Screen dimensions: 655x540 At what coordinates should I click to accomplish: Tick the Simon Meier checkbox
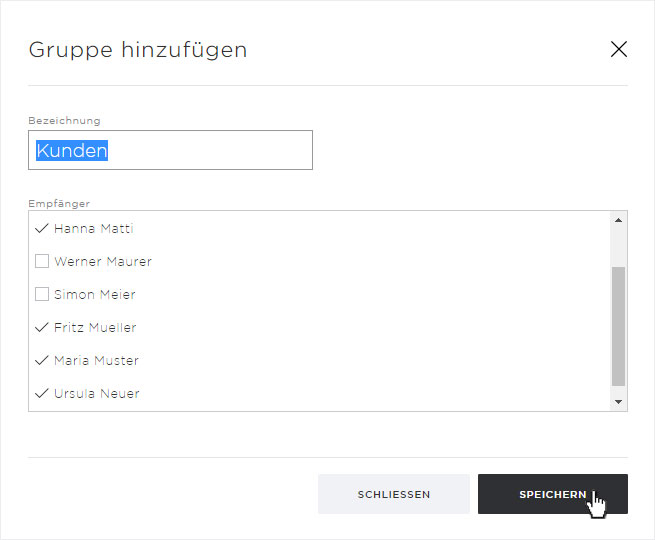[x=42, y=295]
